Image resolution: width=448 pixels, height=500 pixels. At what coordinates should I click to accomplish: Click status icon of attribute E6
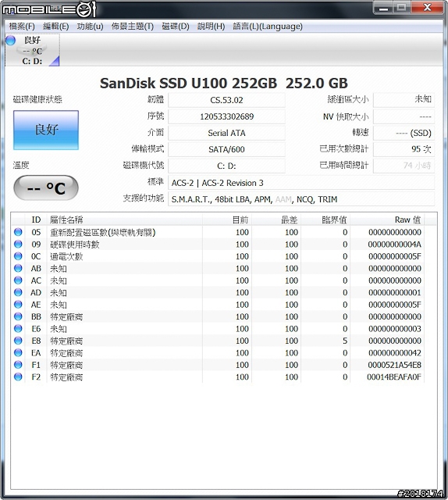point(18,329)
